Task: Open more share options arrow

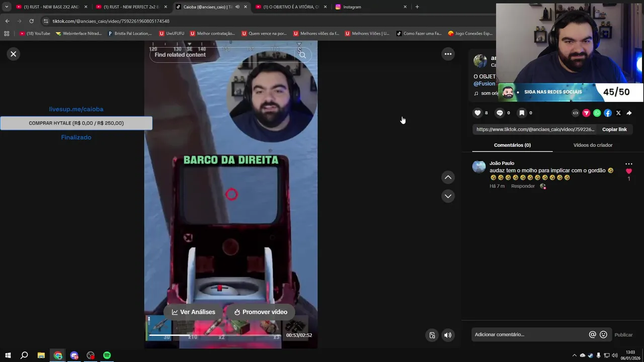Action: point(629,113)
